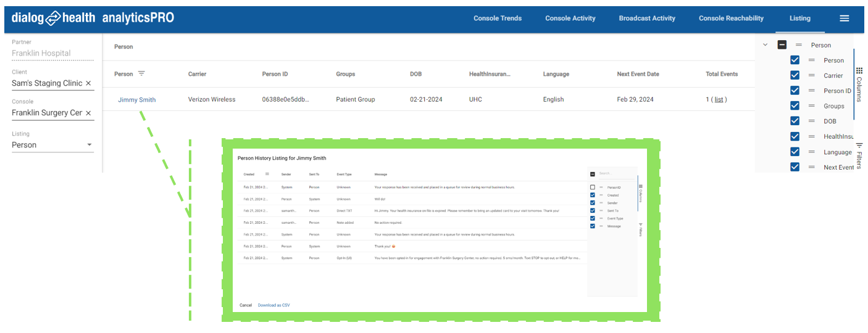
Task: Open the Client dropdown field
Action: point(52,83)
